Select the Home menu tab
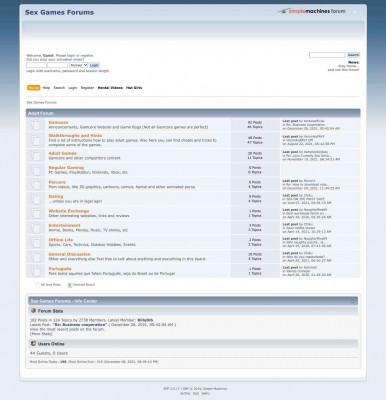386x400 pixels. (x=34, y=88)
